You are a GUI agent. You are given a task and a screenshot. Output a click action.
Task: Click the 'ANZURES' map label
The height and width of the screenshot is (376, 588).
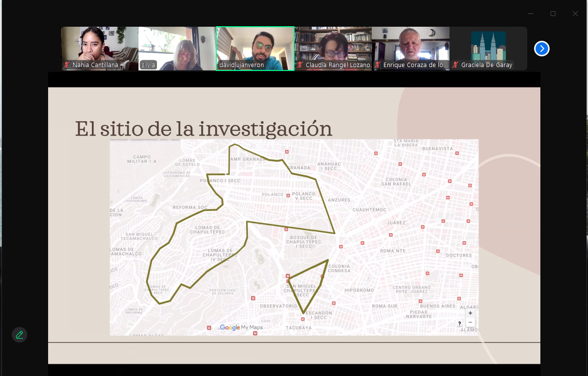coord(339,200)
